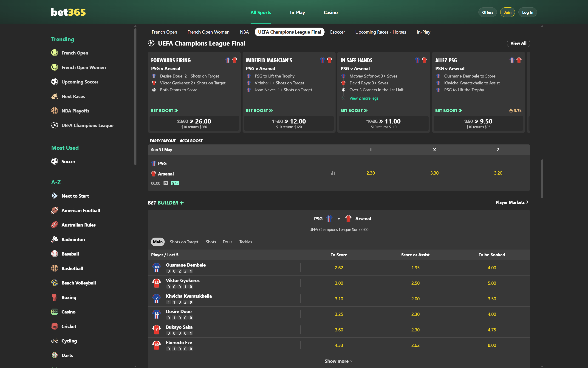Image resolution: width=588 pixels, height=368 pixels.
Task: Click the Darts board icon
Action: (55, 355)
